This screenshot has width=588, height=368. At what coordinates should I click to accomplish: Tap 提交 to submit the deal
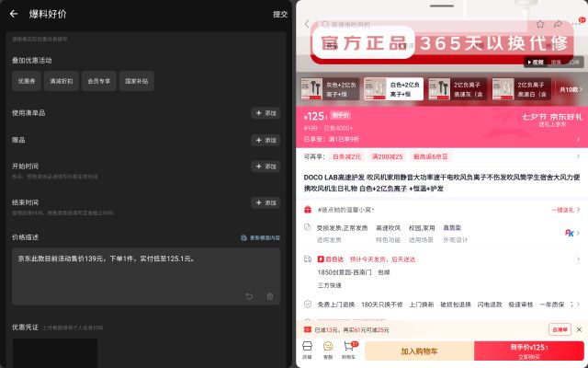coord(280,15)
